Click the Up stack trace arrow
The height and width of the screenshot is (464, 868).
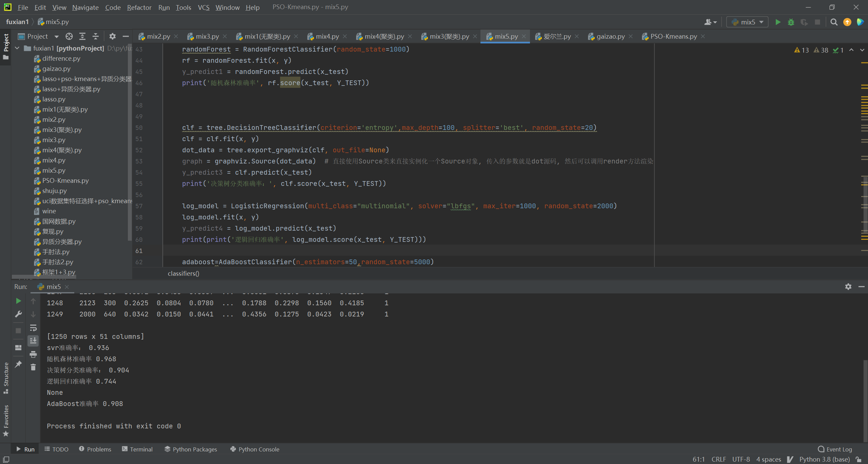tap(33, 301)
